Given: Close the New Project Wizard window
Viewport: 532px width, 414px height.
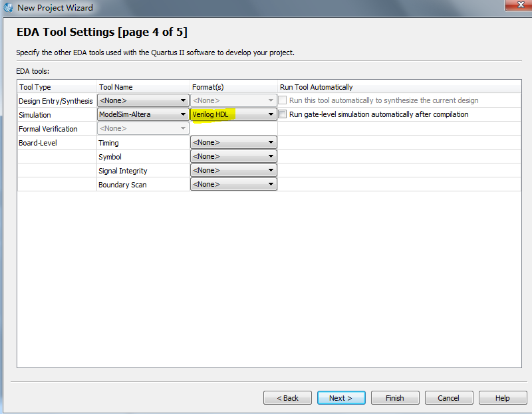Looking at the screenshot, I should (x=519, y=5).
